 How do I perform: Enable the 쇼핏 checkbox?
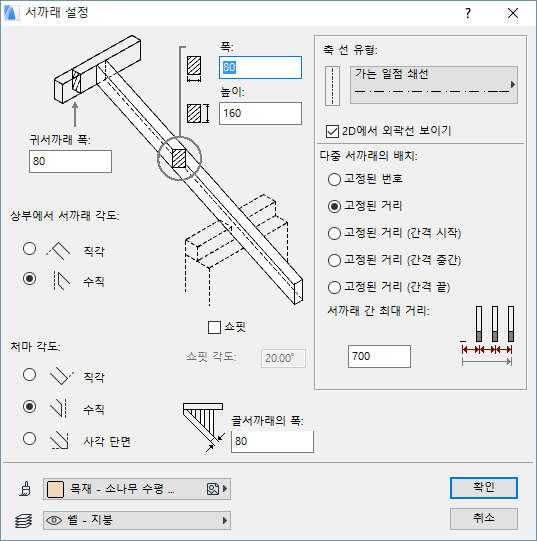tap(214, 327)
